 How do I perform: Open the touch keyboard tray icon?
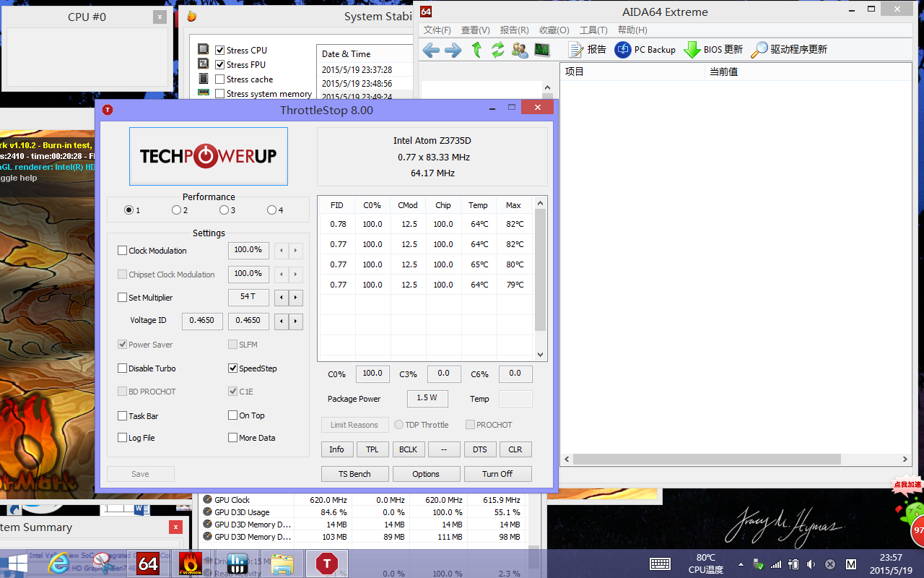(x=660, y=564)
